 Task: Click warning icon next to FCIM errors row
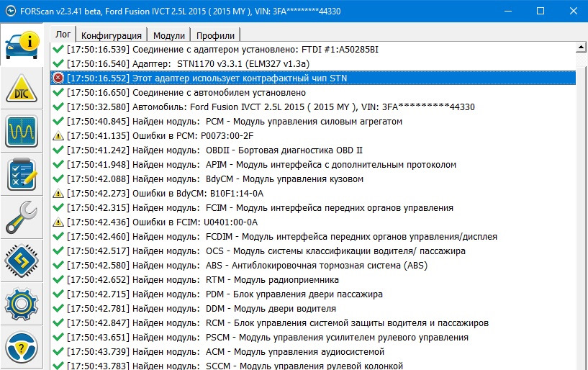pos(58,222)
